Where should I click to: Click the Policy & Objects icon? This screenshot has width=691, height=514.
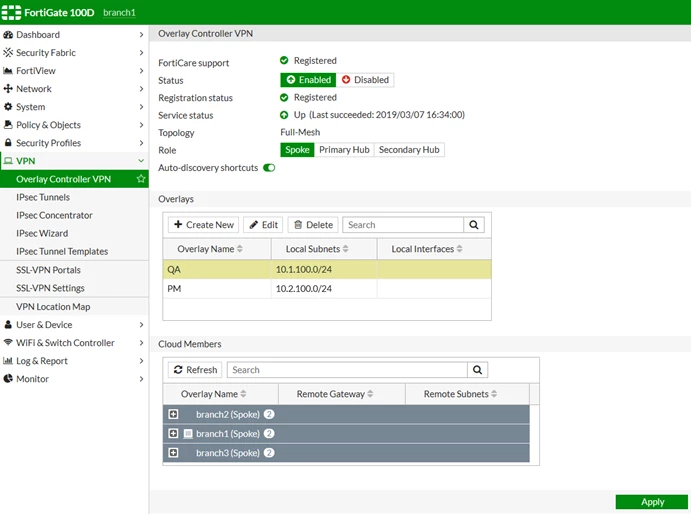(8, 125)
